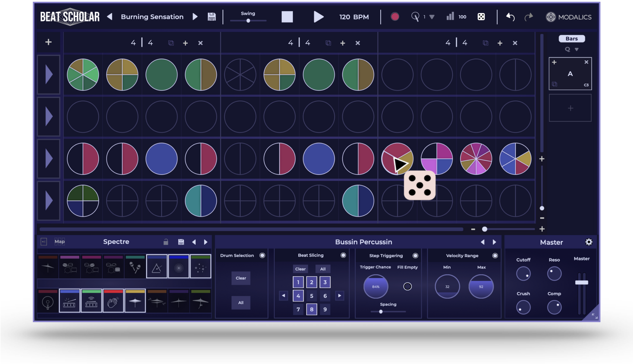Open the Map tab in Spectre panel
This screenshot has height=364, width=633.
coord(60,241)
